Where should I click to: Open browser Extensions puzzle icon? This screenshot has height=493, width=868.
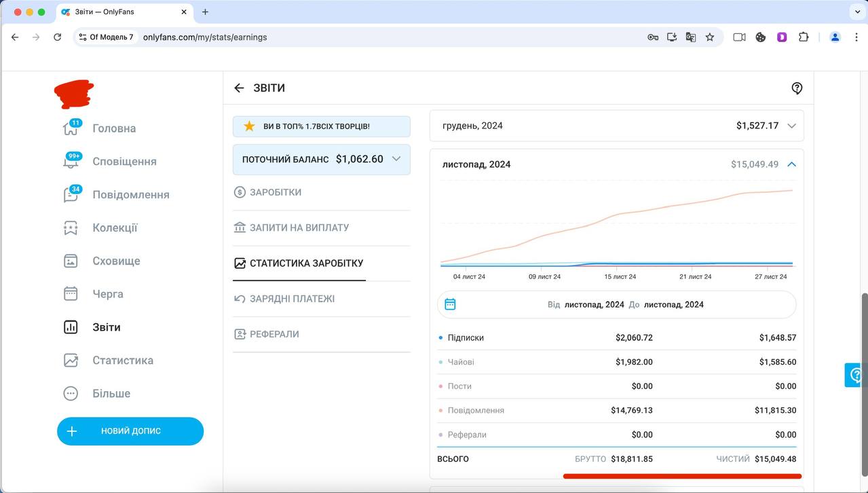click(x=804, y=37)
